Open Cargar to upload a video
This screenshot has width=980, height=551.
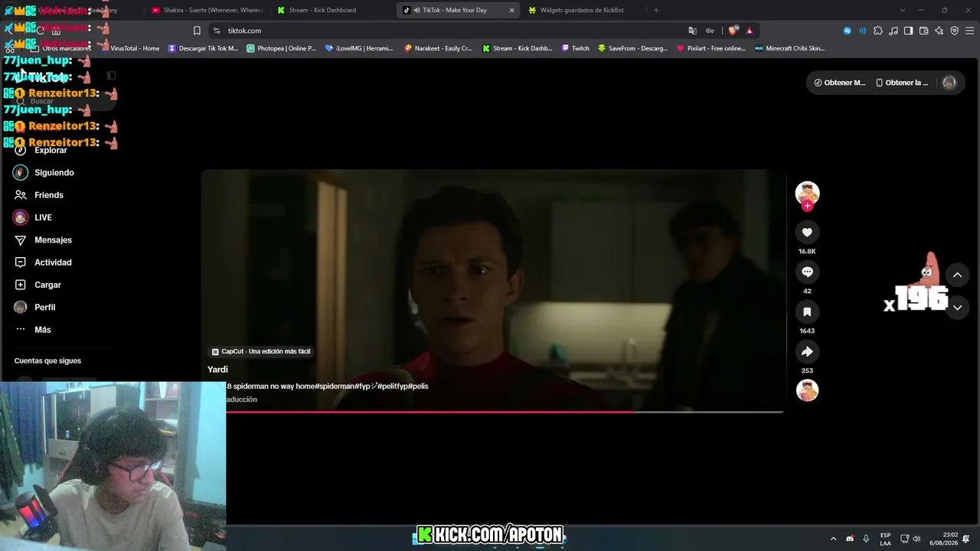coord(38,285)
